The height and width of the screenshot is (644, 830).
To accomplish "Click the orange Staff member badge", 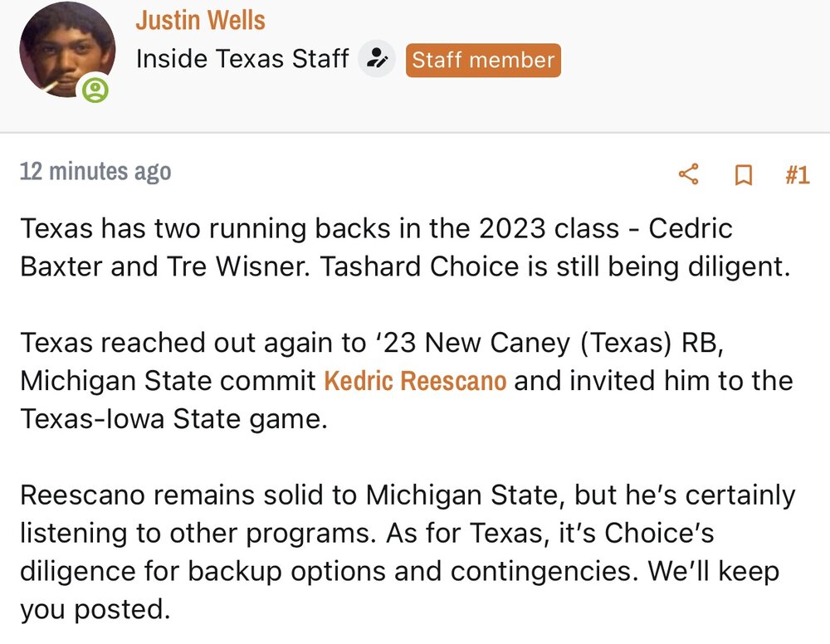I will pyautogui.click(x=483, y=61).
